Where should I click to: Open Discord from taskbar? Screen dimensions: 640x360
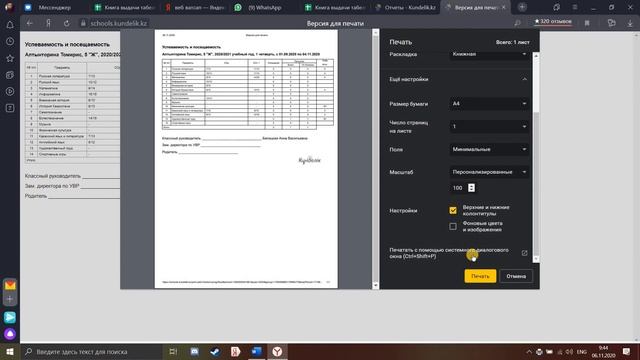[x=195, y=351]
